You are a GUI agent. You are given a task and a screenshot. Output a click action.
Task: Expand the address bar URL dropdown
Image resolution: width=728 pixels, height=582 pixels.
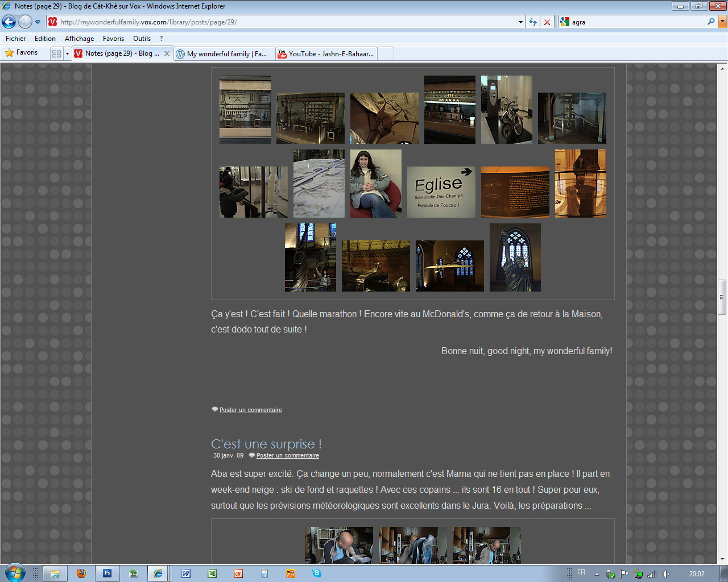520,22
